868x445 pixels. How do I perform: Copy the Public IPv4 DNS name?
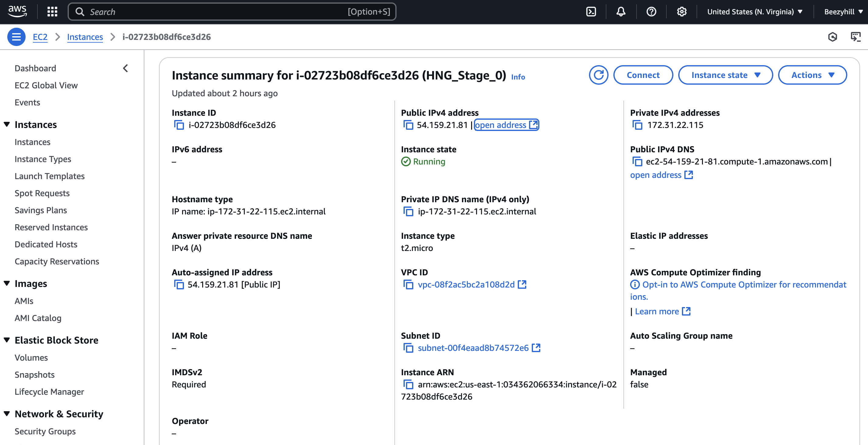637,162
